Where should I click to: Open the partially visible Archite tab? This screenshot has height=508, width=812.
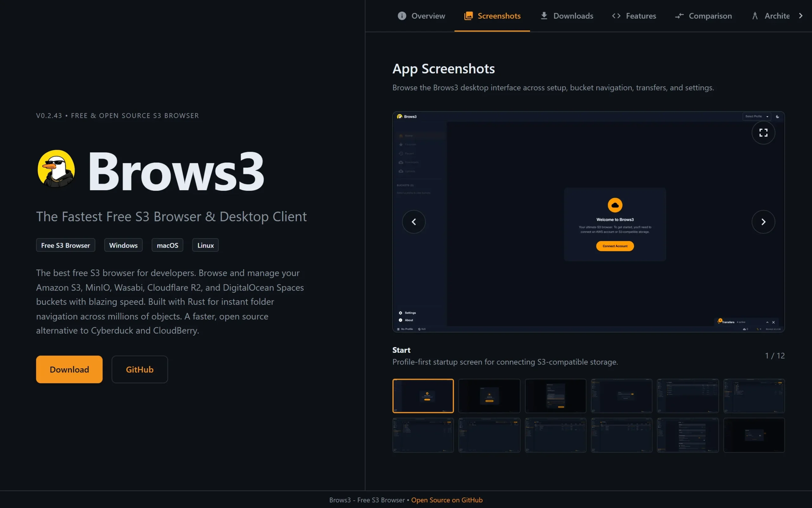(771, 16)
